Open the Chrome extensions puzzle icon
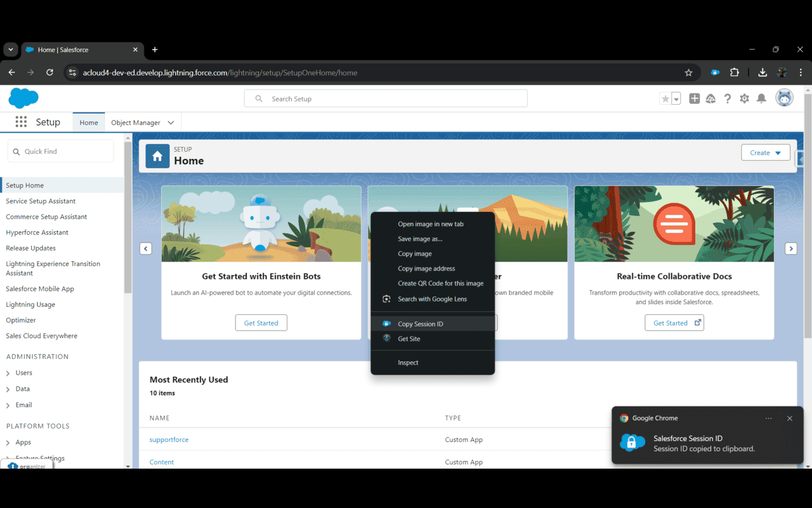Image resolution: width=812 pixels, height=508 pixels. [735, 72]
